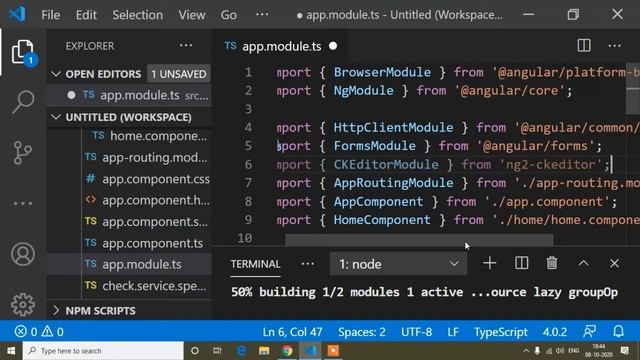Click the orange app on taskbar
The height and width of the screenshot is (360, 640).
pyautogui.click(x=333, y=351)
